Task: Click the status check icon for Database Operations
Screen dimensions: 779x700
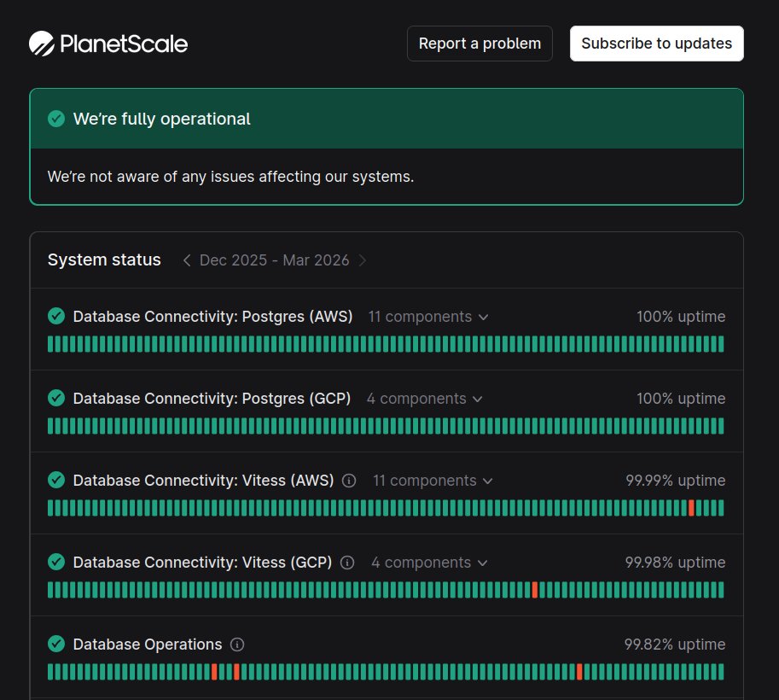Action: coord(56,645)
